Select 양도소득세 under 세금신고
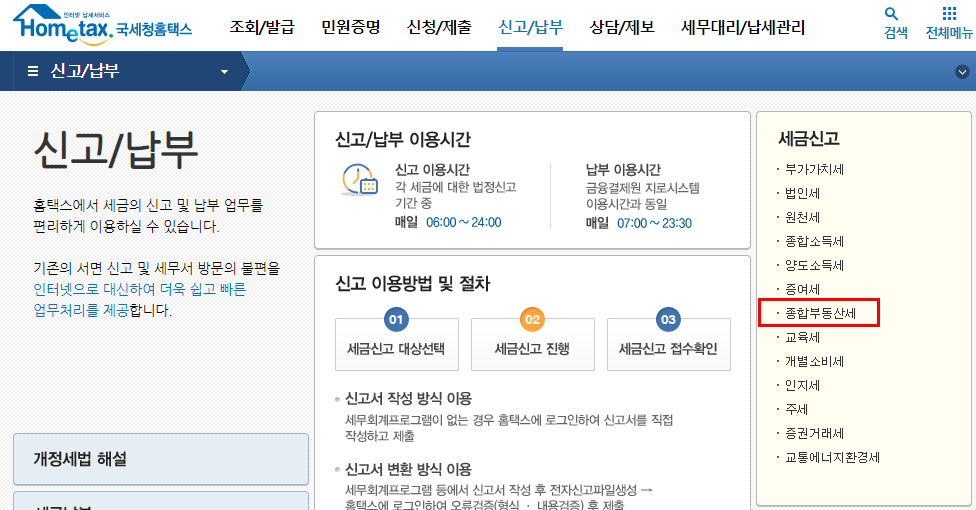Screen dimensions: 976x510 coord(814,265)
